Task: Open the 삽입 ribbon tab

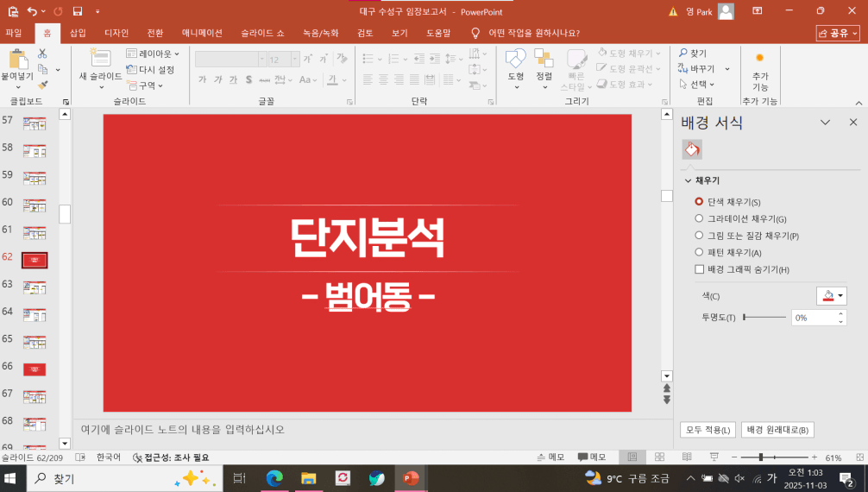Action: coord(78,33)
